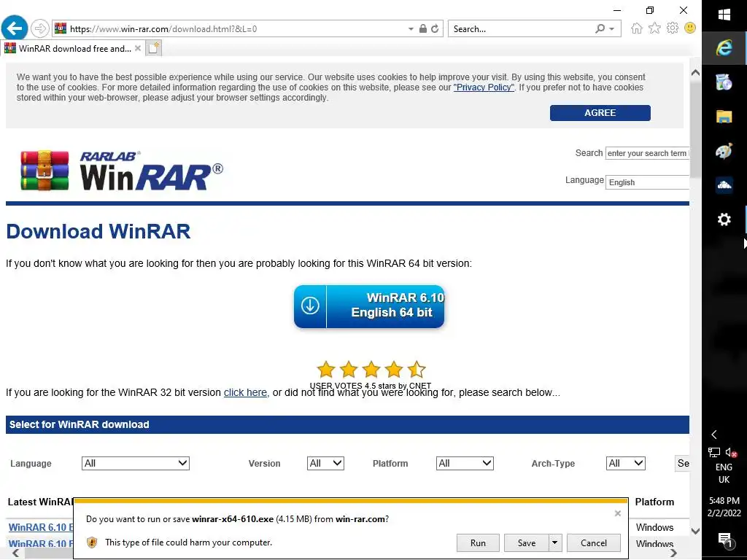Open the browser Home icon

(x=636, y=28)
